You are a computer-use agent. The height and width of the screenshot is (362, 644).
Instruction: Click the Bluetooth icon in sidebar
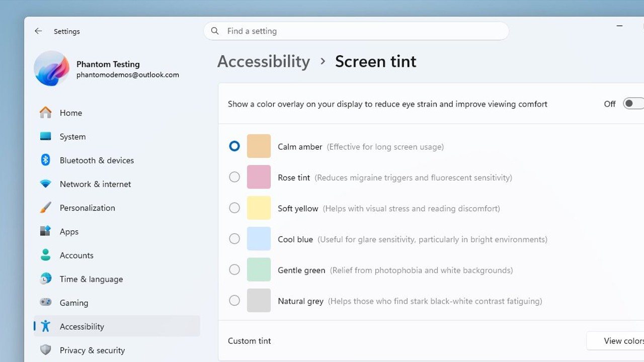point(45,160)
